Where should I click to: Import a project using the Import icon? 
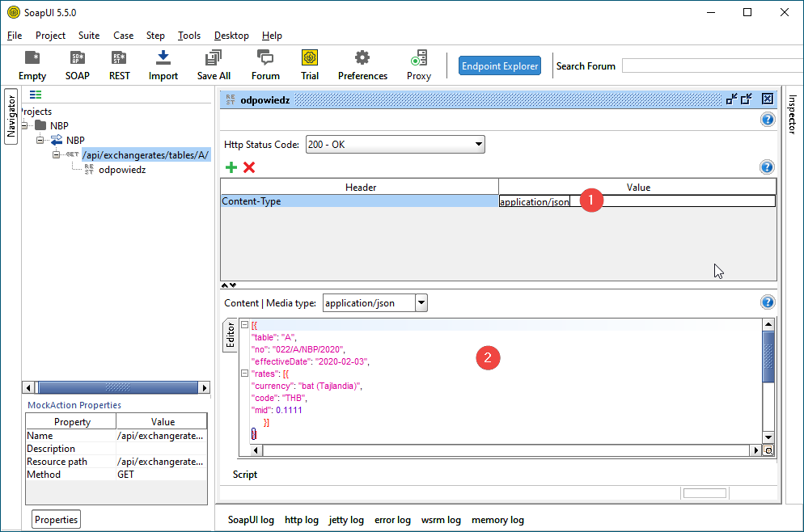click(163, 65)
